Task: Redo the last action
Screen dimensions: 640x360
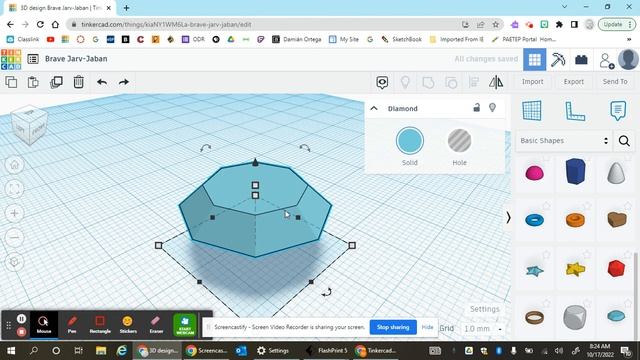Action: click(x=124, y=82)
